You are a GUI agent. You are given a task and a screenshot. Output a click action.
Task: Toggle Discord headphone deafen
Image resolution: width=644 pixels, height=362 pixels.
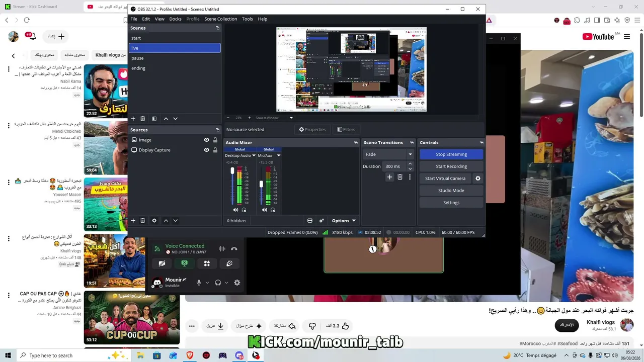point(218,283)
